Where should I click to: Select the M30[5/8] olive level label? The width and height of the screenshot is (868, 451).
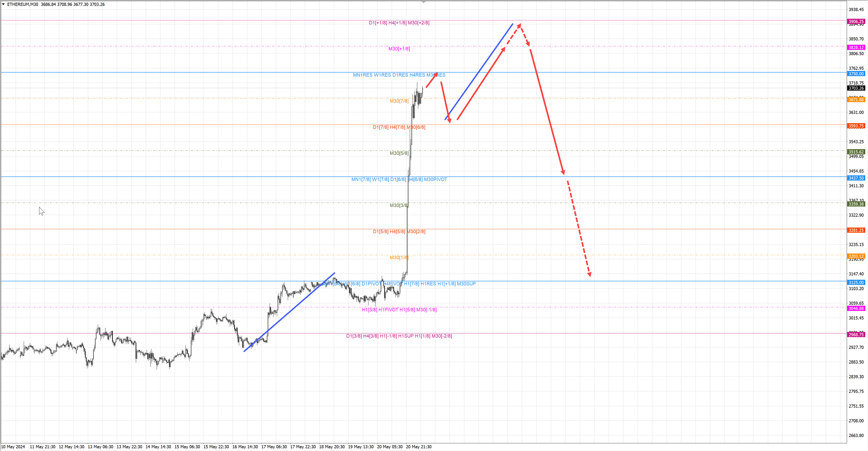coord(399,153)
